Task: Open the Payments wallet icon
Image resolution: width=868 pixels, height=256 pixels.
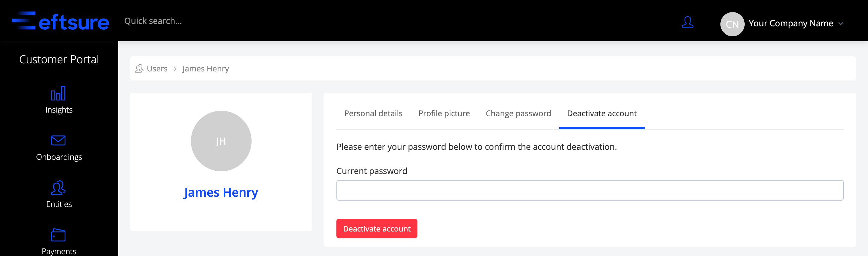Action: pyautogui.click(x=58, y=235)
